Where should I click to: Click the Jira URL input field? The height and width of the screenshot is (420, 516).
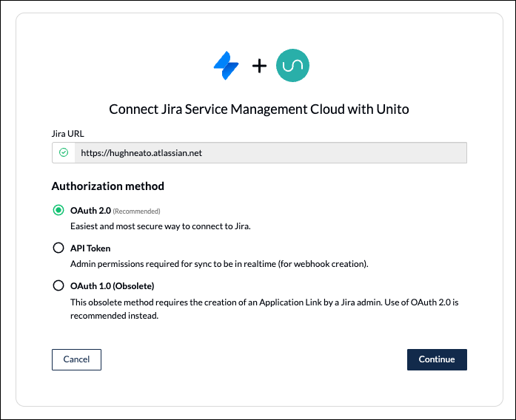(x=259, y=152)
